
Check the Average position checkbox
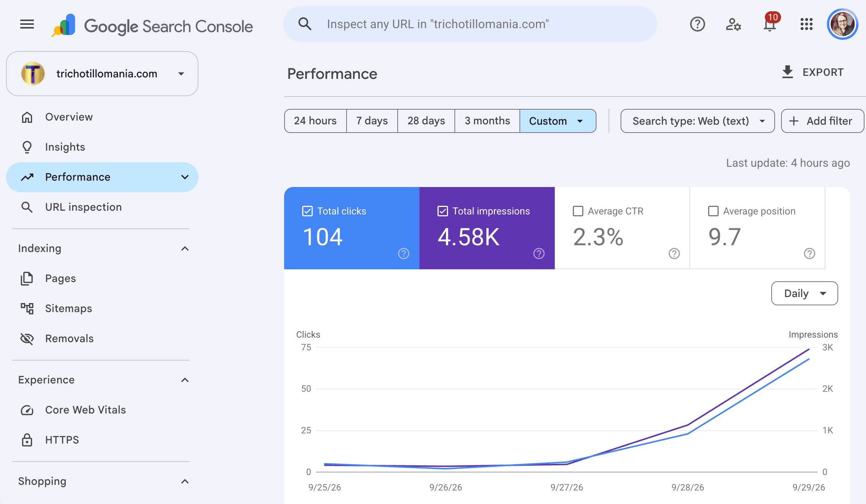point(713,211)
